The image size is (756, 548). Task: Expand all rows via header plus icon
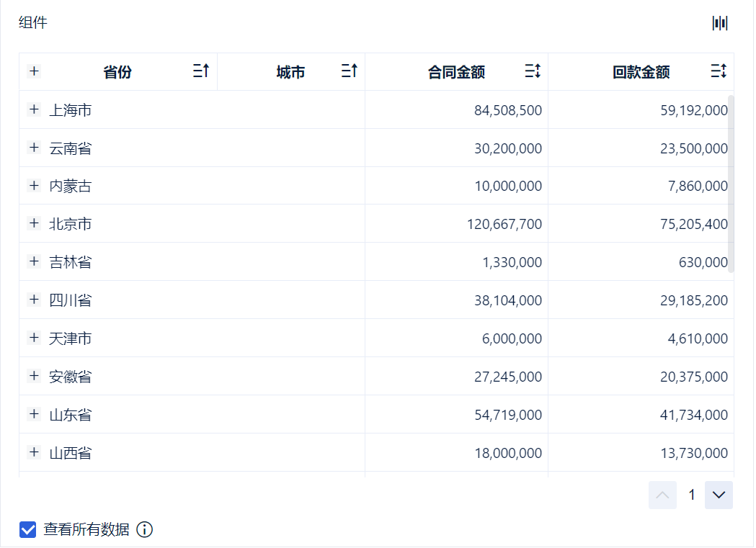pos(34,71)
